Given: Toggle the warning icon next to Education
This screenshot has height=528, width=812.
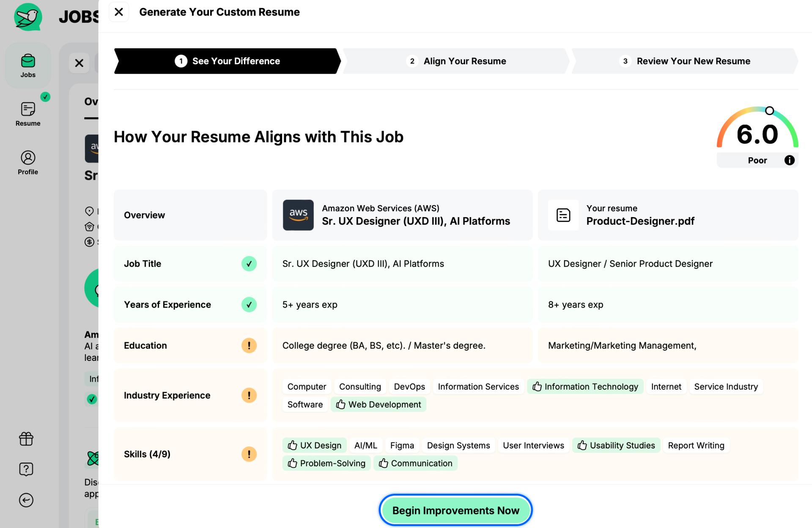Looking at the screenshot, I should point(249,344).
